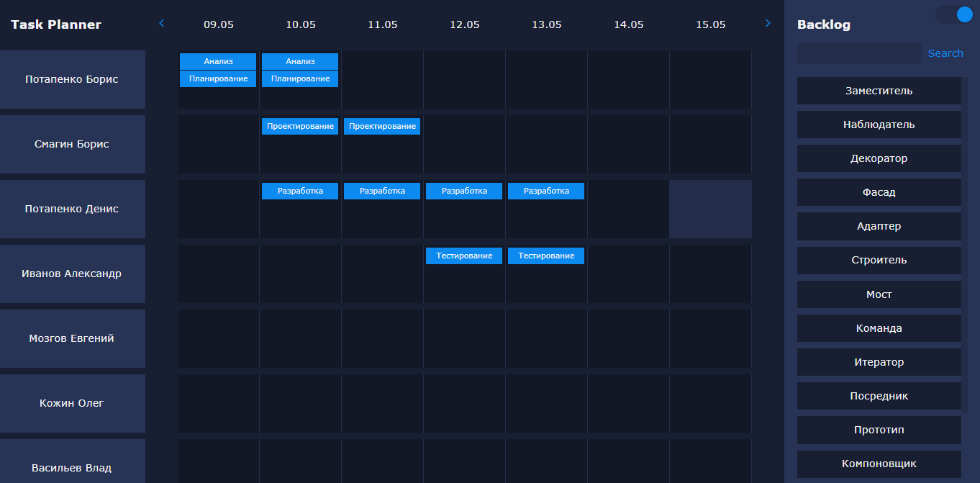Viewport: 980px width, 483px height.
Task: Click the 13.05 date header
Action: coord(547,24)
